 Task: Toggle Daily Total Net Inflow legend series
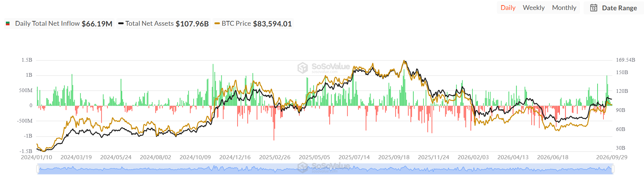[x=59, y=24]
